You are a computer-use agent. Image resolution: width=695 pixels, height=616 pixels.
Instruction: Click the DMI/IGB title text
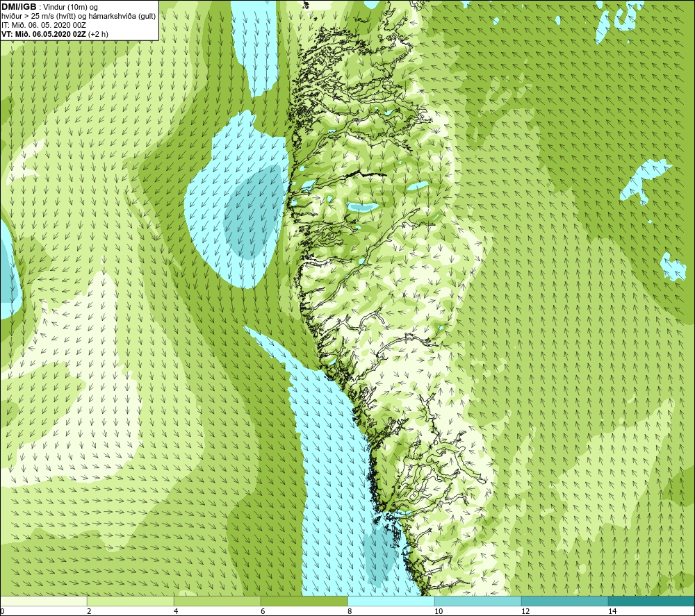(19, 7)
